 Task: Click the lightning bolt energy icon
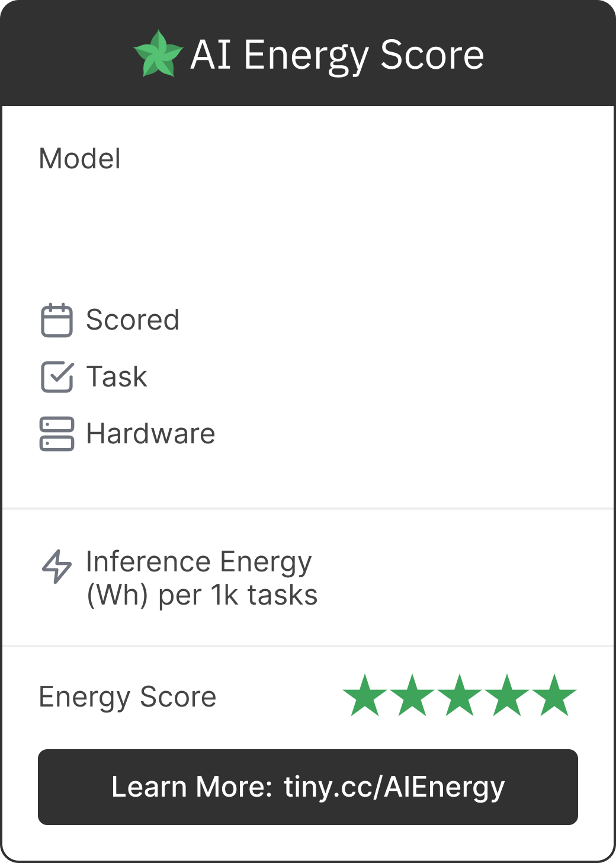point(57,567)
